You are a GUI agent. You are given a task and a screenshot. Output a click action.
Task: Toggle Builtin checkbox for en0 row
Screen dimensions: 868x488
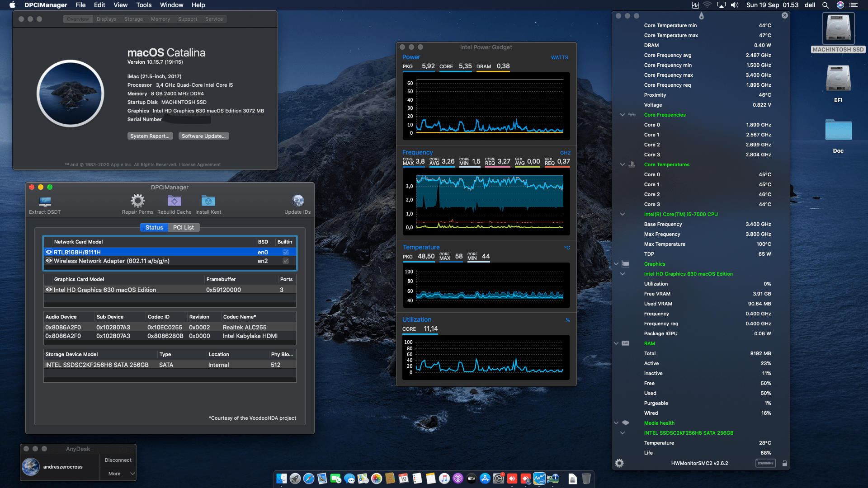click(286, 252)
